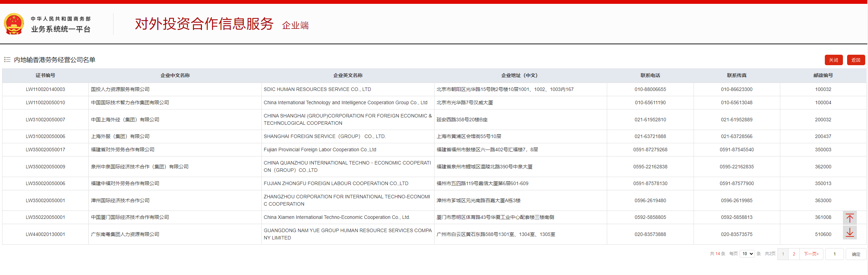
Task: Go to page 2 in pagination
Action: coord(794,254)
